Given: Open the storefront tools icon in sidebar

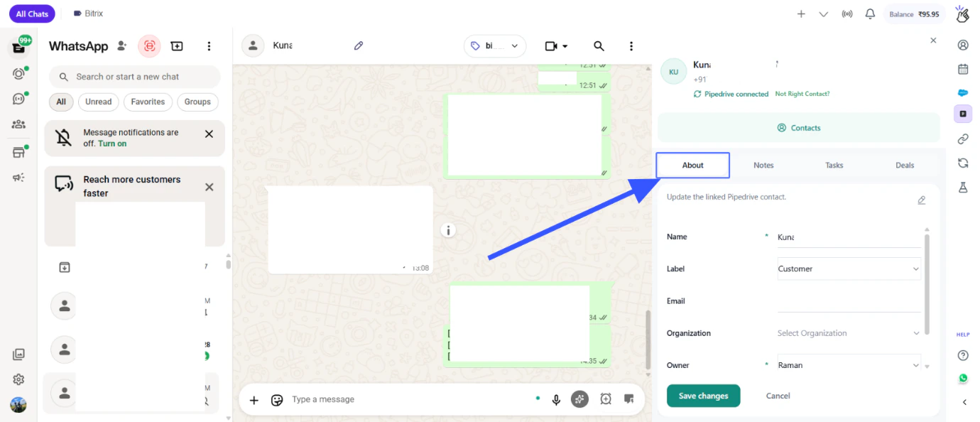Looking at the screenshot, I should point(18,152).
